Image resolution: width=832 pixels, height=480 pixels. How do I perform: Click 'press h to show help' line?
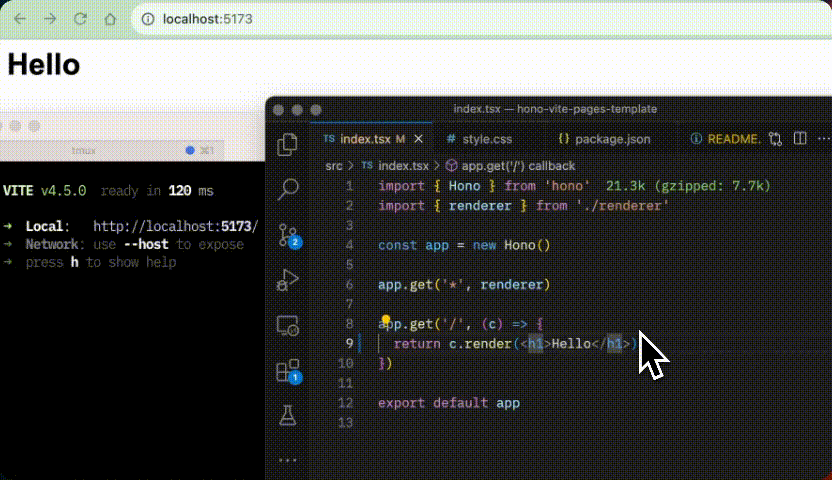(101, 263)
